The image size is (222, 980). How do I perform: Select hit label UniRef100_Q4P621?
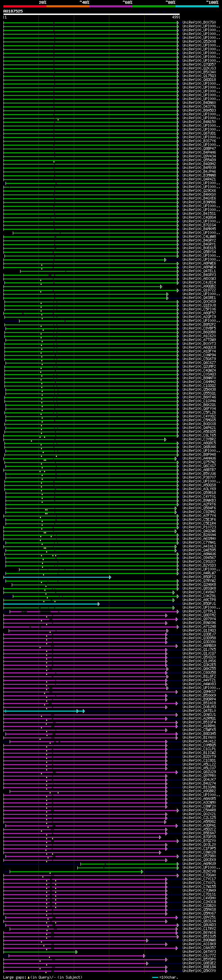199,428
